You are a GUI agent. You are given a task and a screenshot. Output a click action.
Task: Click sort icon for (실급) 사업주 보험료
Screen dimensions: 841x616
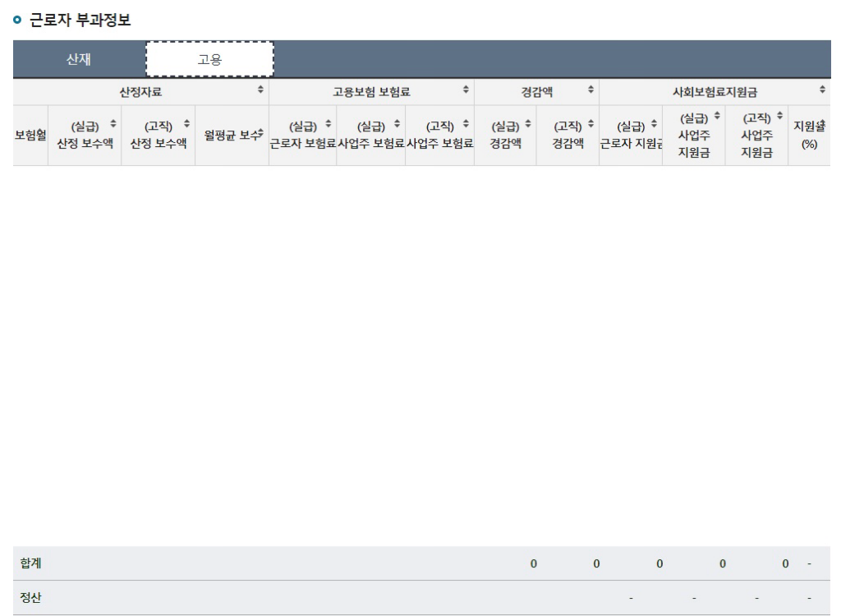398,123
